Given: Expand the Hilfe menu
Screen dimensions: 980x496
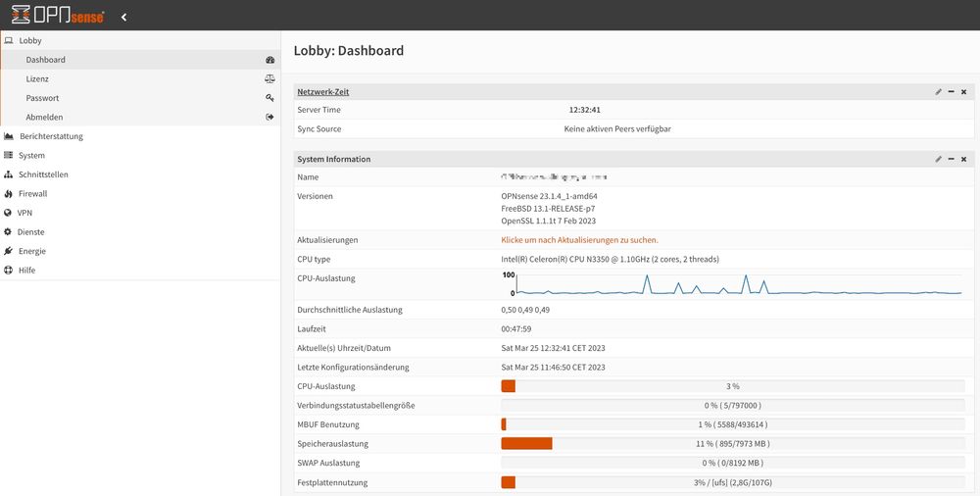Looking at the screenshot, I should coord(140,271).
